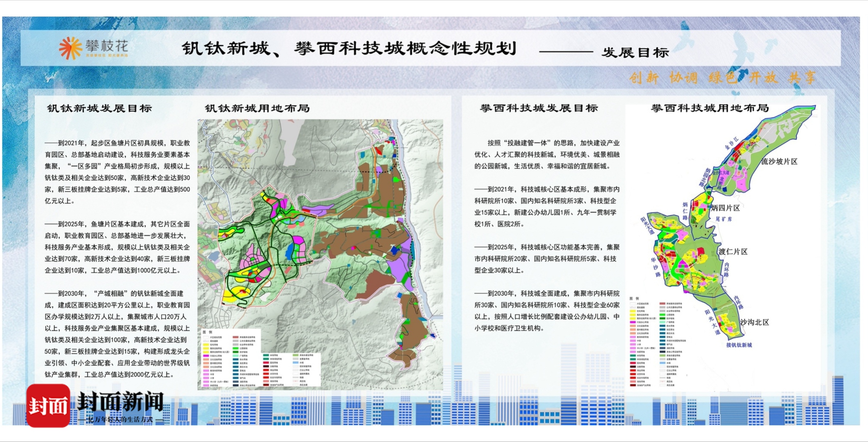Click the 炳四片区 label on the map
The height and width of the screenshot is (442, 868).
pos(725,208)
